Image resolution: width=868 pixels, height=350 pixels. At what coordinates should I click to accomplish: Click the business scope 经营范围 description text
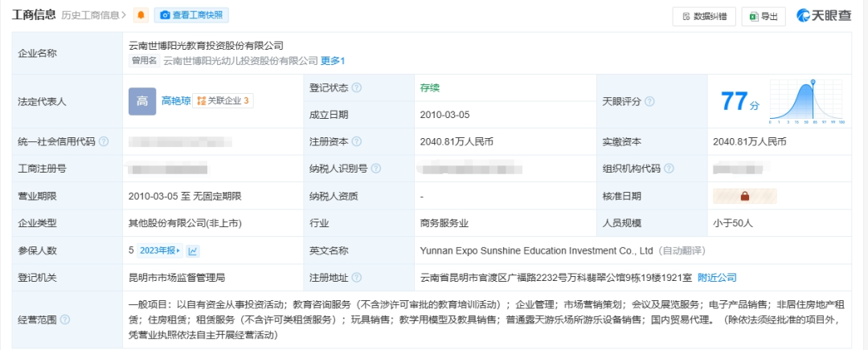(x=486, y=319)
